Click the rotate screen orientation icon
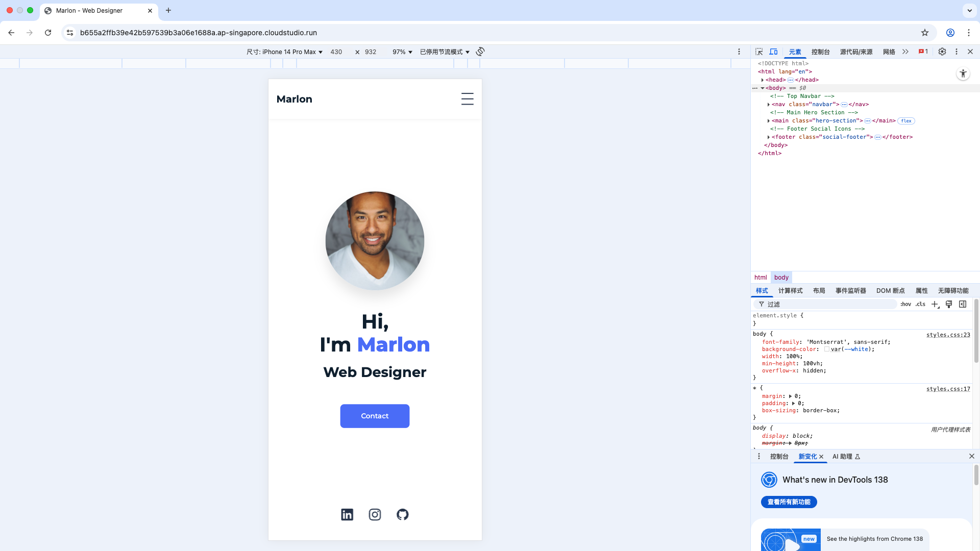Viewport: 980px width, 551px height. pos(480,52)
